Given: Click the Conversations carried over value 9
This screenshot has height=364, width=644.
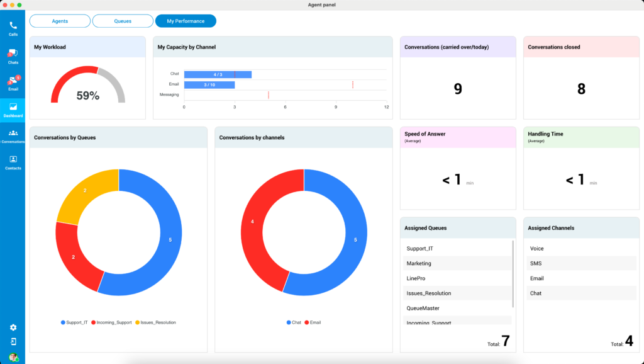Looking at the screenshot, I should click(458, 89).
